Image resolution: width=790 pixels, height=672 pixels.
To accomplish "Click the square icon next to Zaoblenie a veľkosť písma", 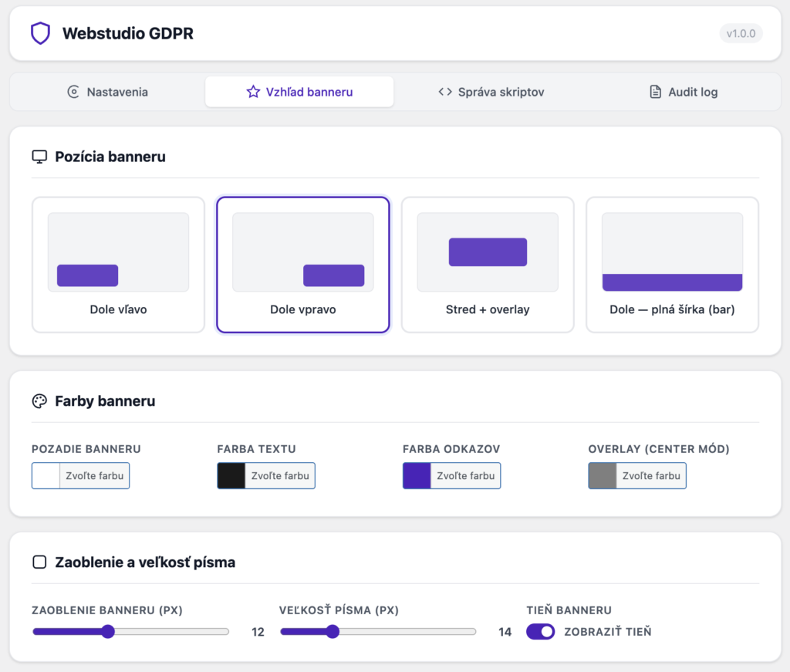I will [39, 562].
